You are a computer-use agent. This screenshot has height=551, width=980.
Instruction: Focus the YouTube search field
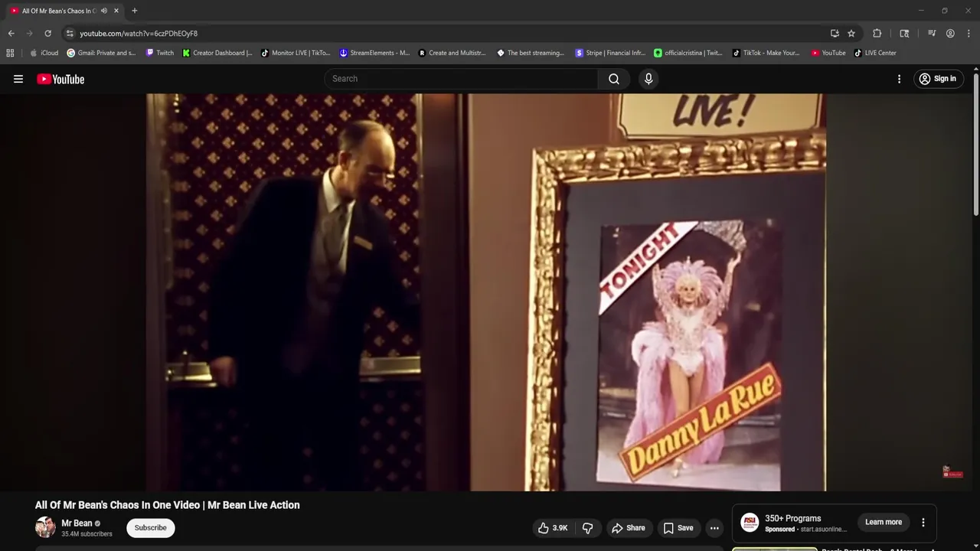tap(462, 79)
